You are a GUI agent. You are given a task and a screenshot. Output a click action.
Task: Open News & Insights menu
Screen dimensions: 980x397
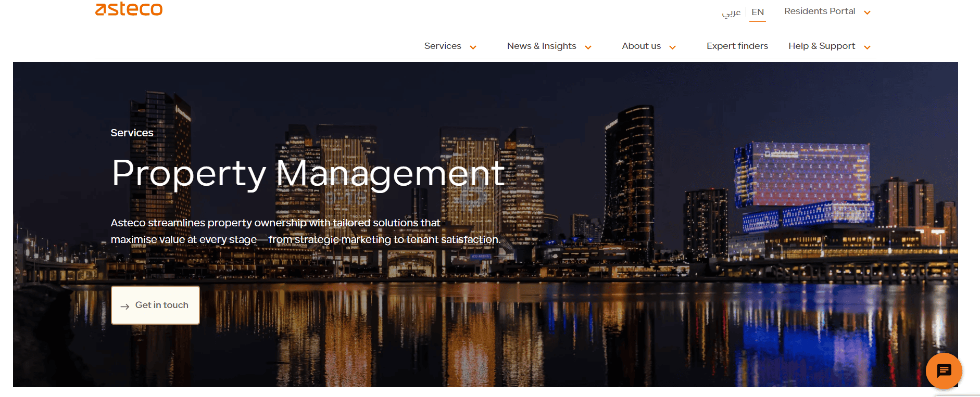click(542, 46)
